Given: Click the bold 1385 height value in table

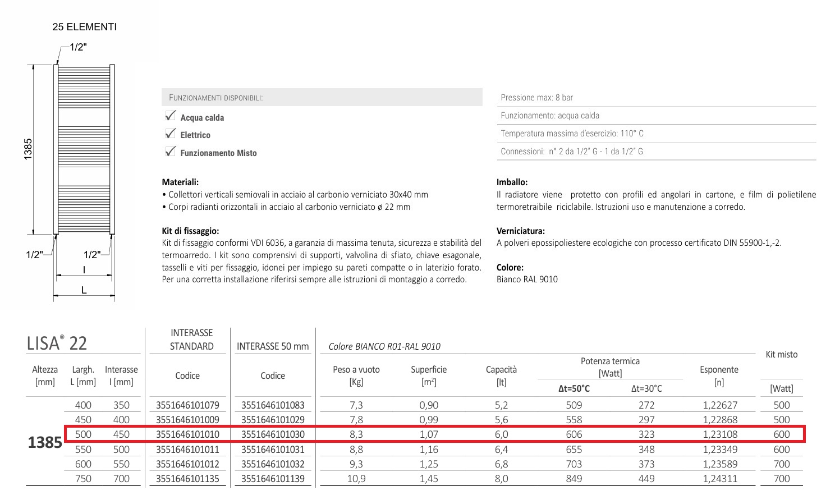Looking at the screenshot, I should click(x=45, y=442).
